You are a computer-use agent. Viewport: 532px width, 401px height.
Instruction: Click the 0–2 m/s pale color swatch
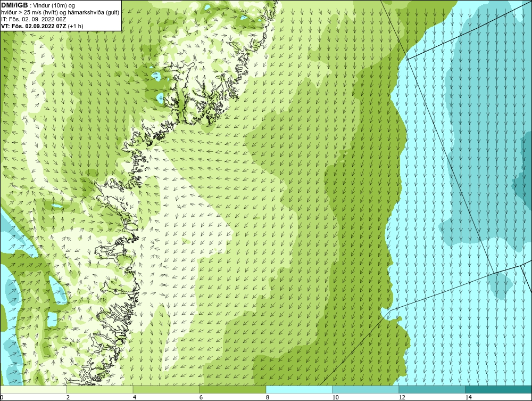point(33,389)
